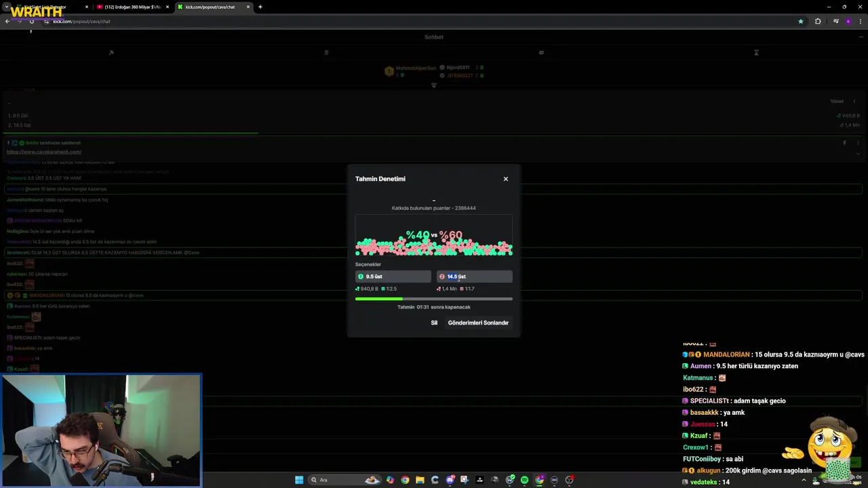Screen dimensions: 868x488
Task: Open the Chrome profile window in taskbar
Action: 539,480
